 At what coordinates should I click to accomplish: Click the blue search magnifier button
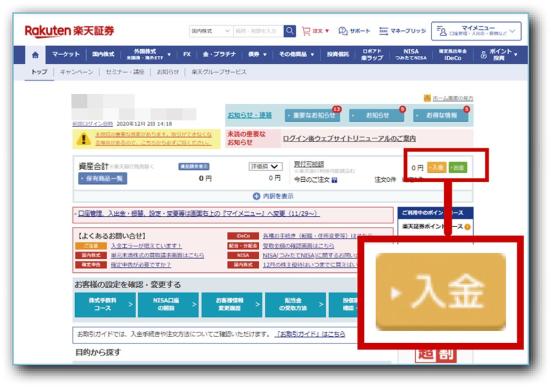click(290, 31)
